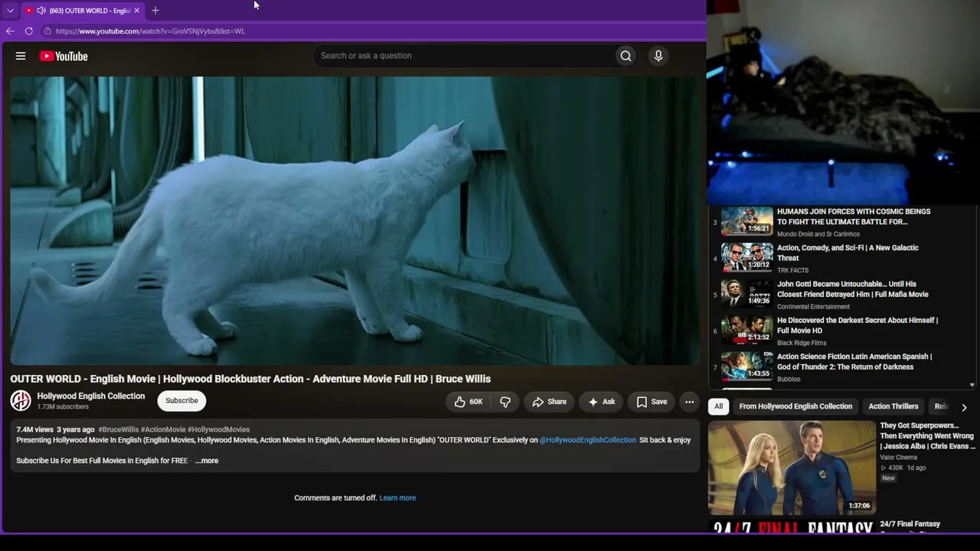Open playlist thumbnail with duration 1:43:55

747,366
